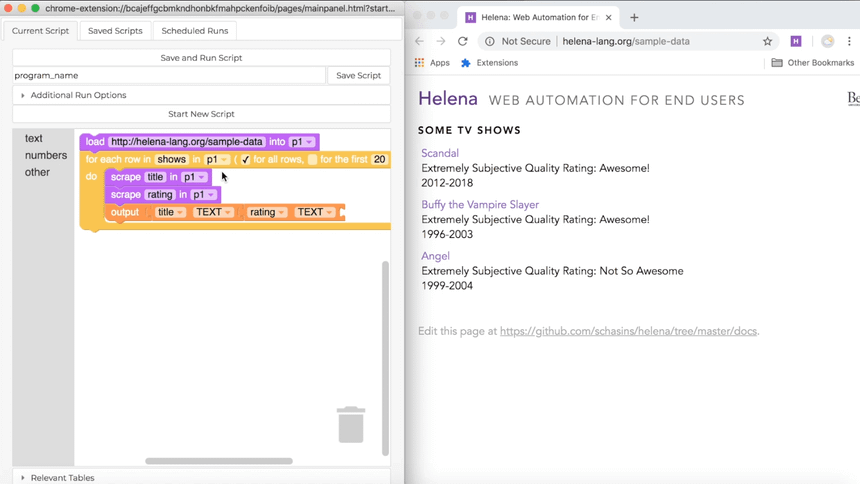Toggle the 'for all rows' checkbox
Image resolution: width=860 pixels, height=484 pixels.
click(245, 160)
